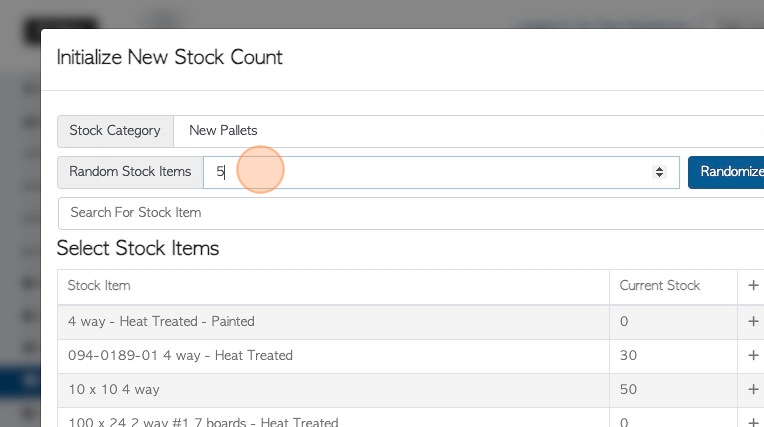Increase Random Stock Items using stepper up arrow
This screenshot has width=764, height=427.
click(659, 169)
